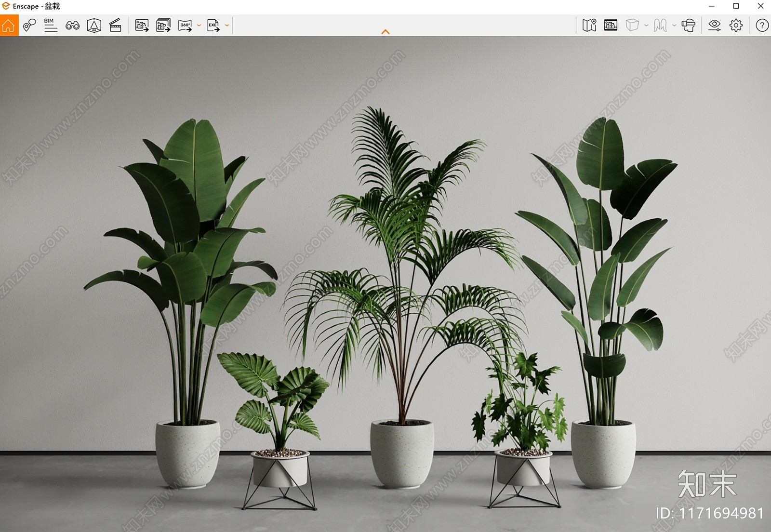The width and height of the screenshot is (771, 532).
Task: Export a 360 degree panorama
Action: [185, 25]
